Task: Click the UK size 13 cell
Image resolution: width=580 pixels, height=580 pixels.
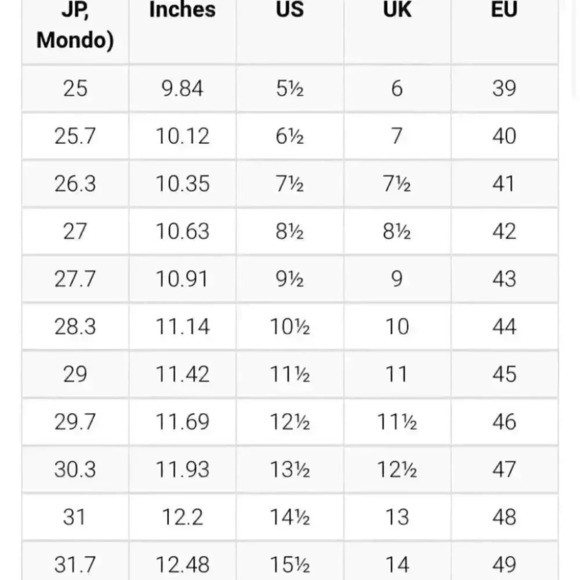Action: point(397,517)
